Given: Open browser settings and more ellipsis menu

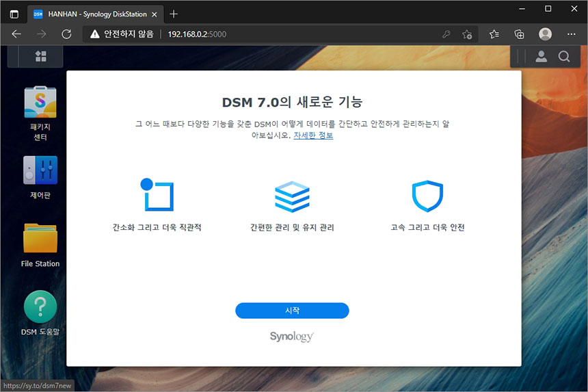Looking at the screenshot, I should click(571, 34).
